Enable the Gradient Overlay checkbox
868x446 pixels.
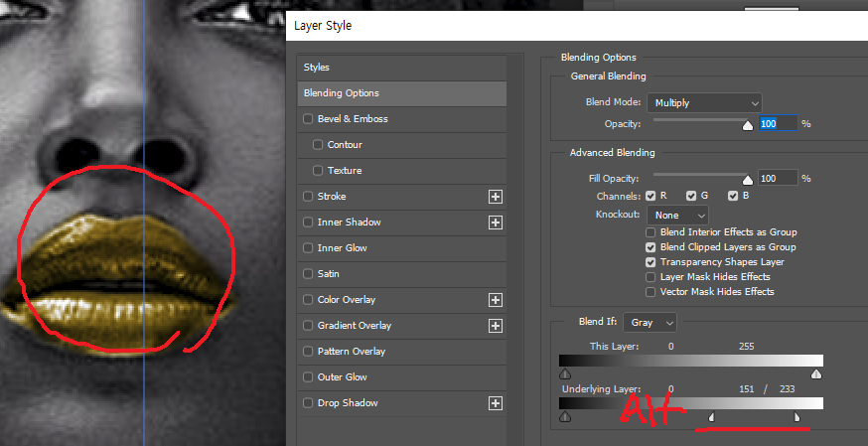(308, 326)
